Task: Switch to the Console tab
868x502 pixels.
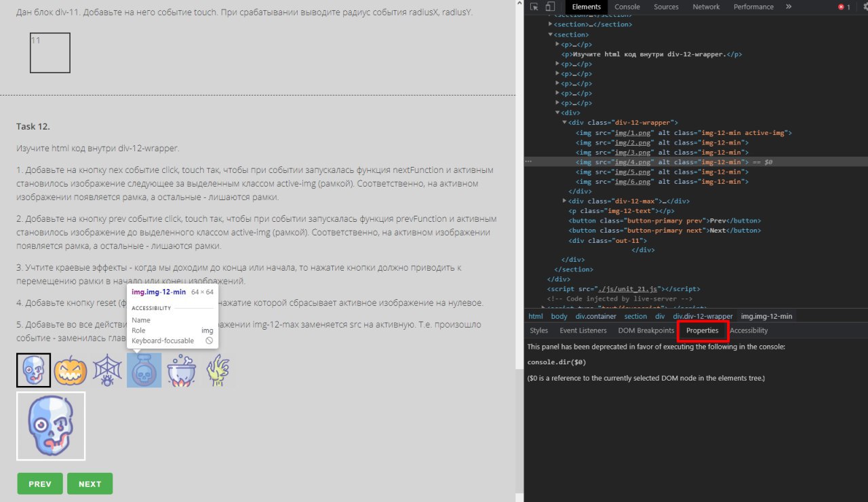Action: click(627, 7)
